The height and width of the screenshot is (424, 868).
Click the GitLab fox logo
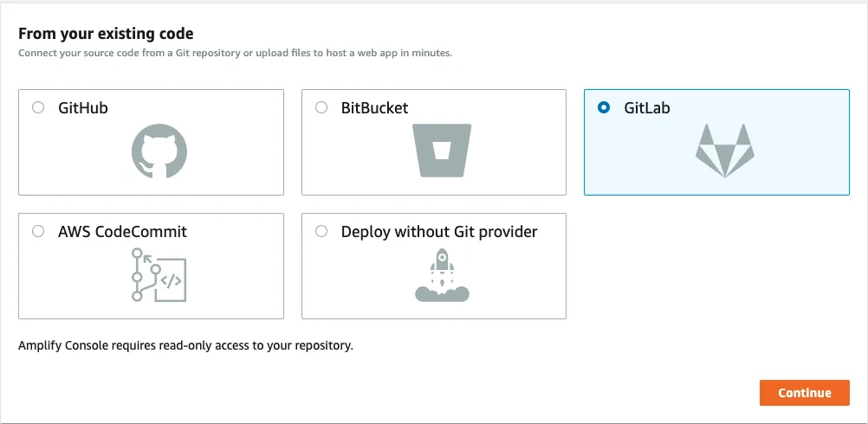(724, 151)
